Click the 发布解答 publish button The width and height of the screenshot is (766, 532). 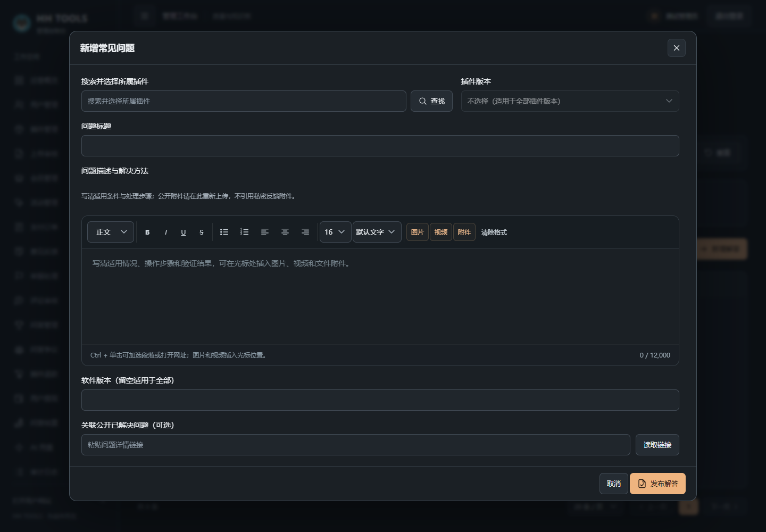point(657,484)
